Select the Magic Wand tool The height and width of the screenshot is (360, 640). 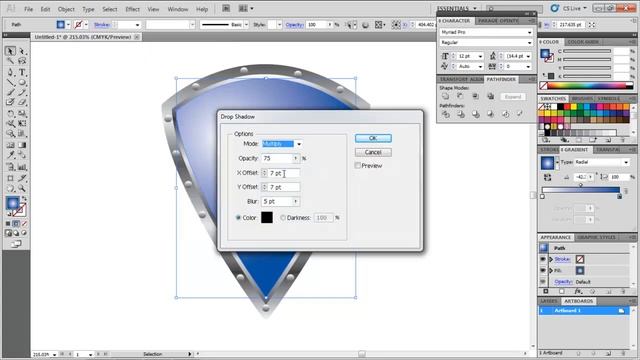click(x=10, y=61)
